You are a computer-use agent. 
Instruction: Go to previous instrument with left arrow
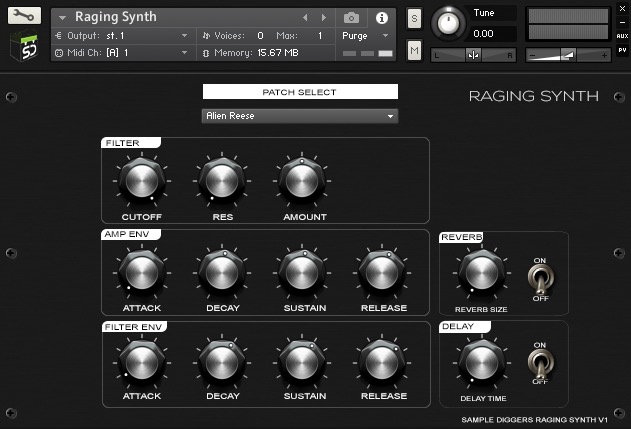(x=305, y=17)
